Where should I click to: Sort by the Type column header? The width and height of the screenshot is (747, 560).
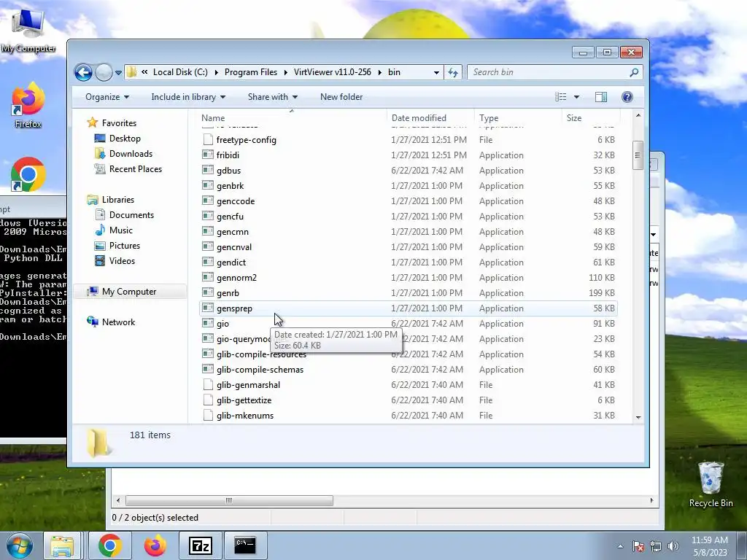tap(518, 117)
